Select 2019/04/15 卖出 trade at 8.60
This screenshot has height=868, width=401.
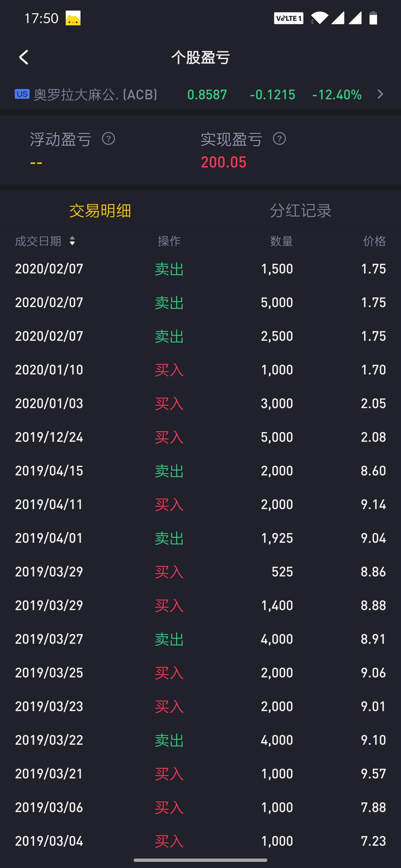click(x=200, y=471)
